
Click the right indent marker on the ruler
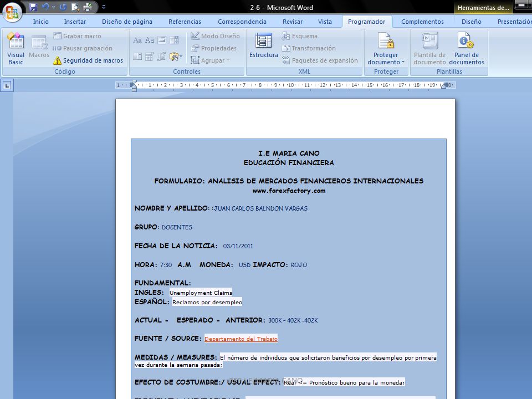click(x=444, y=86)
